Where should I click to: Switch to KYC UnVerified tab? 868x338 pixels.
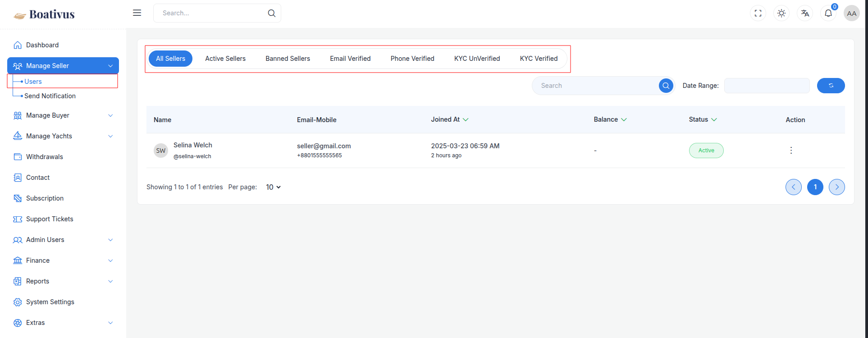point(477,59)
